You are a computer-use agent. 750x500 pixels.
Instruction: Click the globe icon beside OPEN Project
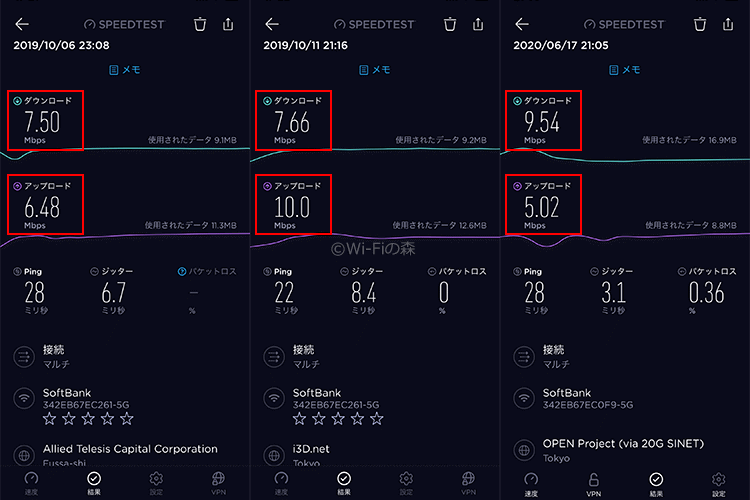(x=524, y=450)
